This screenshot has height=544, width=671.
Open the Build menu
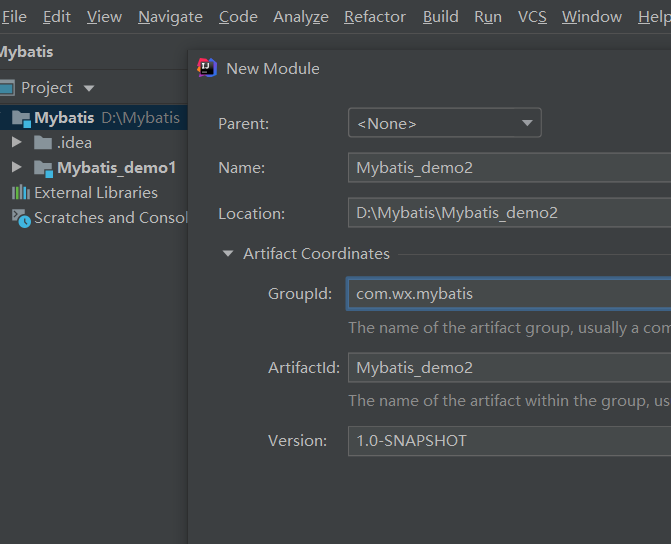pos(440,17)
